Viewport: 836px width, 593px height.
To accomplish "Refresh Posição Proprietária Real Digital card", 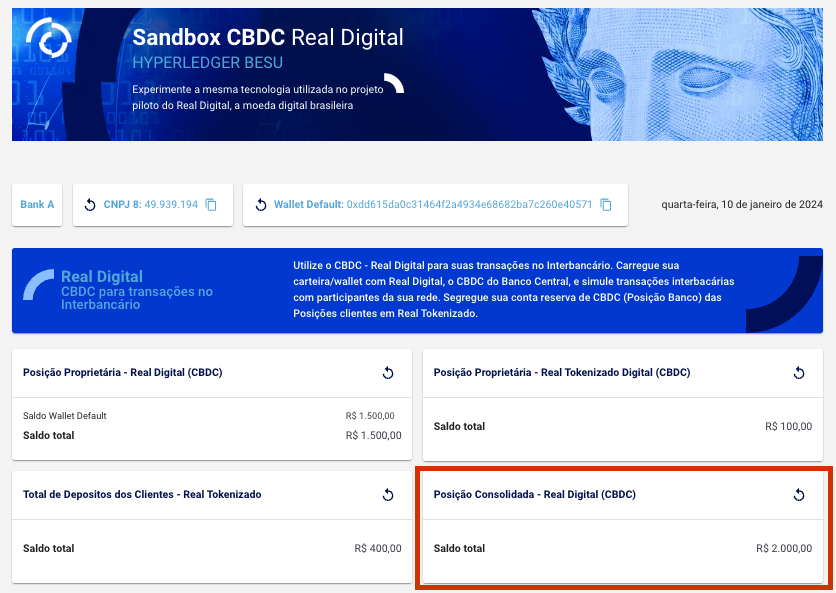I will [x=388, y=373].
